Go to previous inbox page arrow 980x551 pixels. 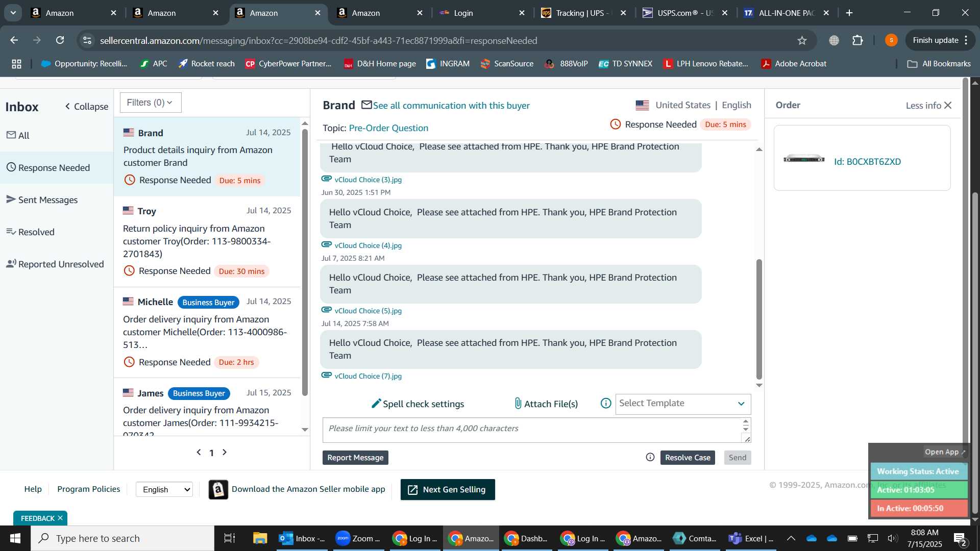199,452
